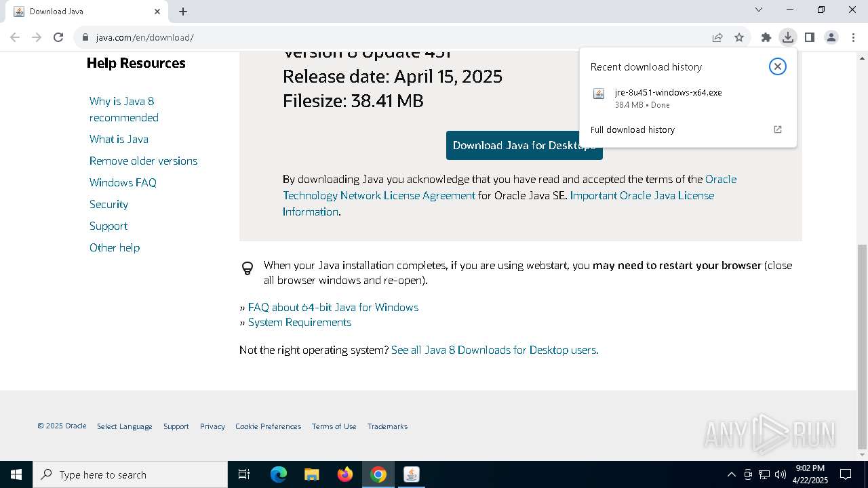Open the Chrome profile avatar

[831, 37]
